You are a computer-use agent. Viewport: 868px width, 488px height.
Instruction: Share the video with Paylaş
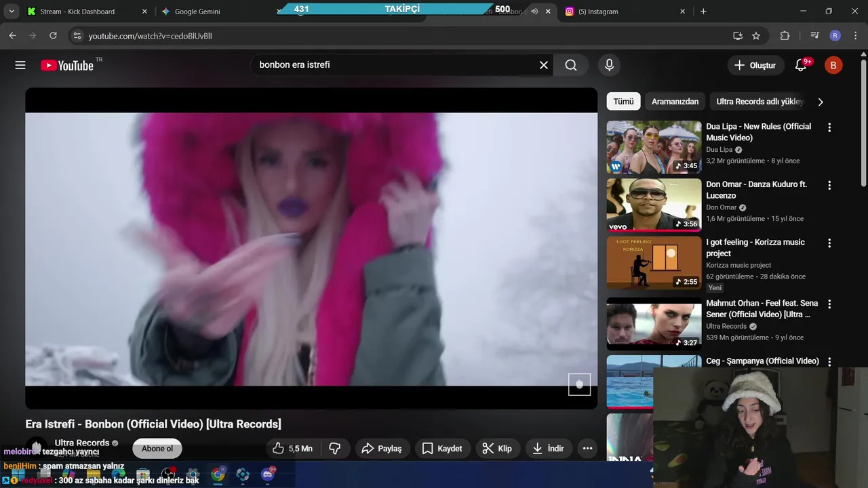(x=382, y=449)
